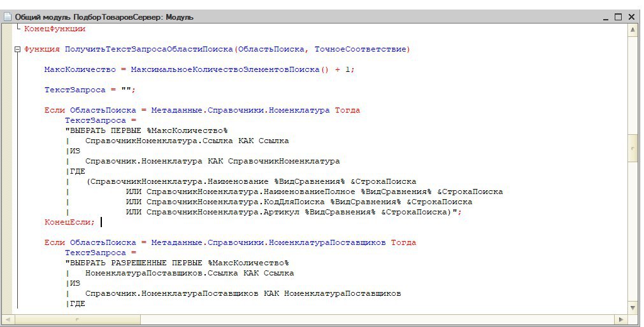Click Справочник.НоменклатураПоставщиков КАК line
Screen dimensions: 644x327
pos(243,293)
